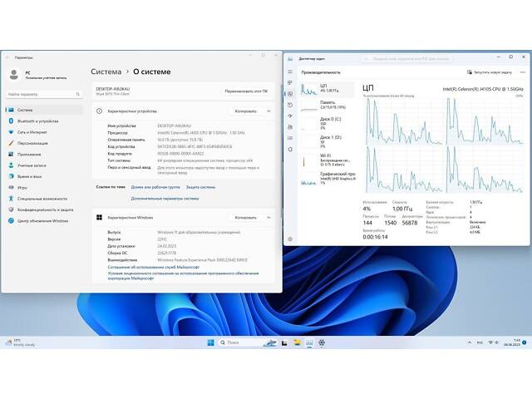Select Диск 0 (C:) performance entry
Viewport: 532px width, 399px height.
pos(327,123)
